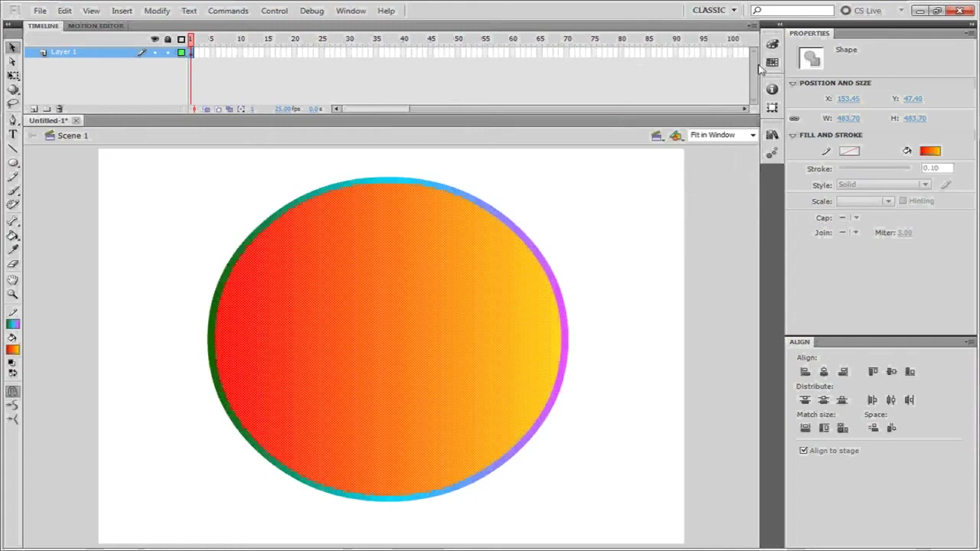Select the Lasso tool

pyautogui.click(x=12, y=103)
